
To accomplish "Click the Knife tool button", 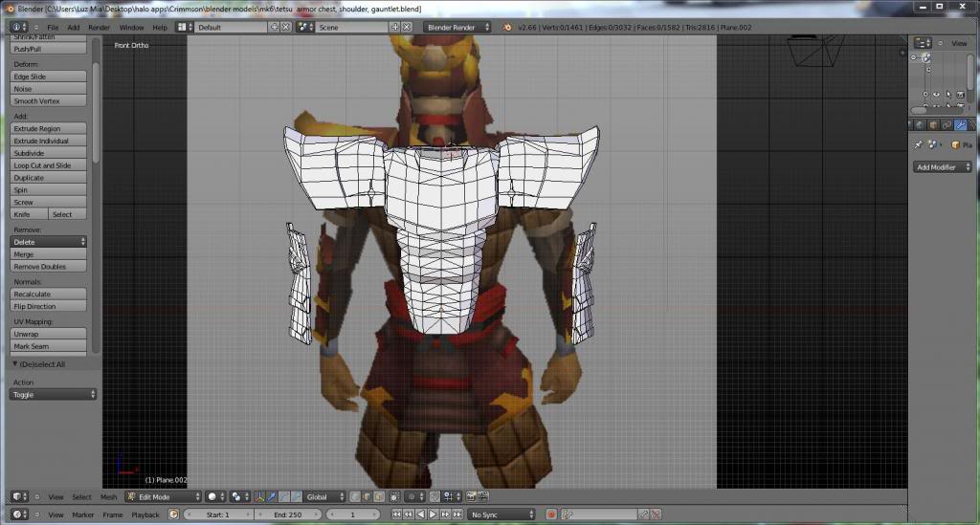I will tap(29, 215).
